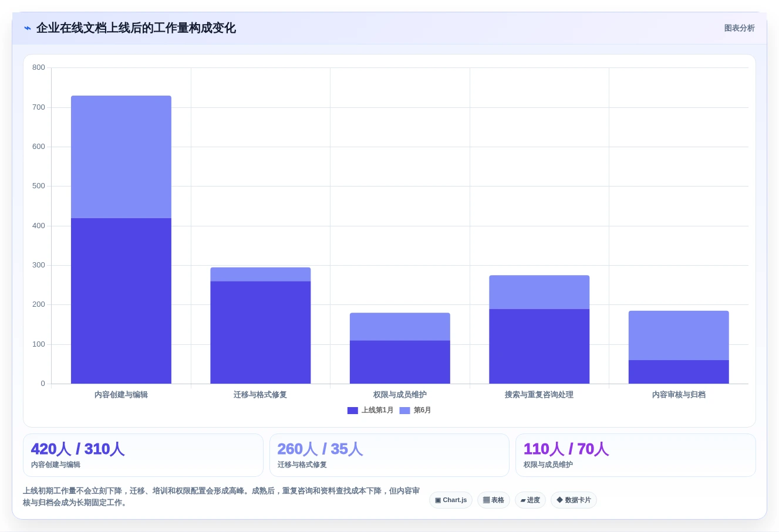Click the 内容审核与归档 light bar segment
This screenshot has height=532, width=779.
pyautogui.click(x=679, y=336)
